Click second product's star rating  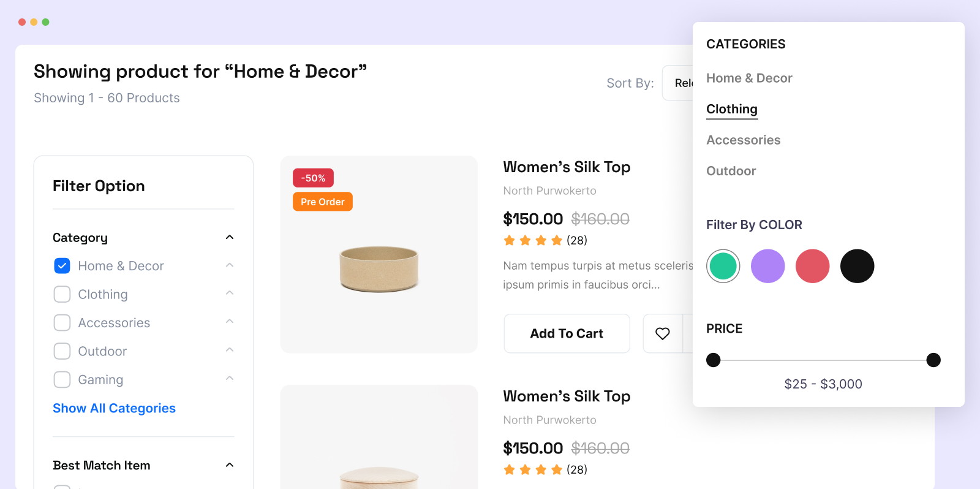(532, 469)
